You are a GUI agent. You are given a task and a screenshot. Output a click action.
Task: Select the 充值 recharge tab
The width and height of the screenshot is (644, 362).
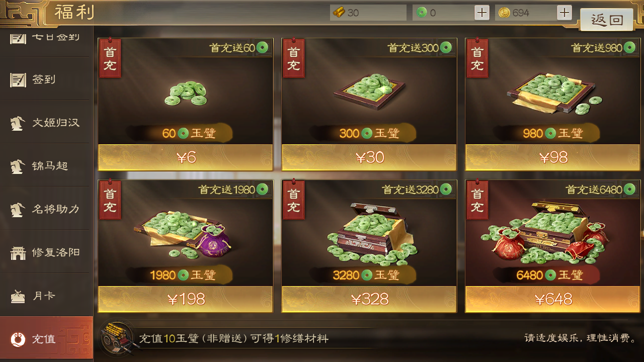[x=46, y=339]
